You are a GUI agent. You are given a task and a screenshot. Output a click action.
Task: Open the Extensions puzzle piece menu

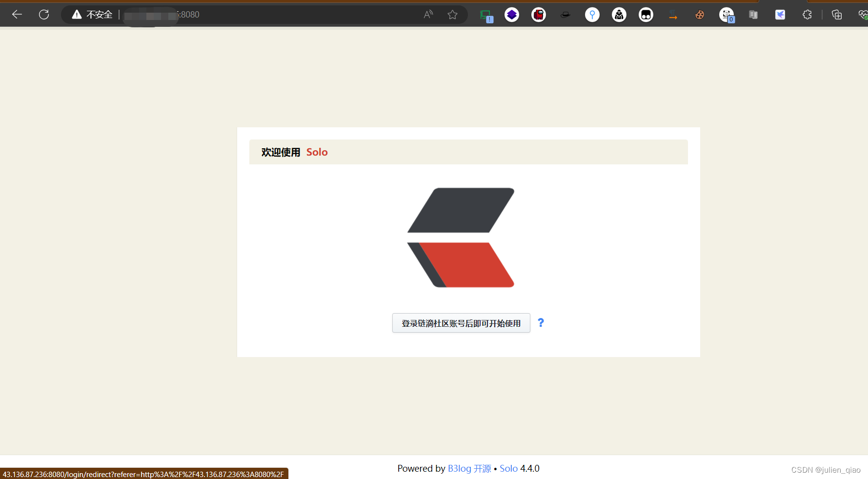(x=807, y=15)
